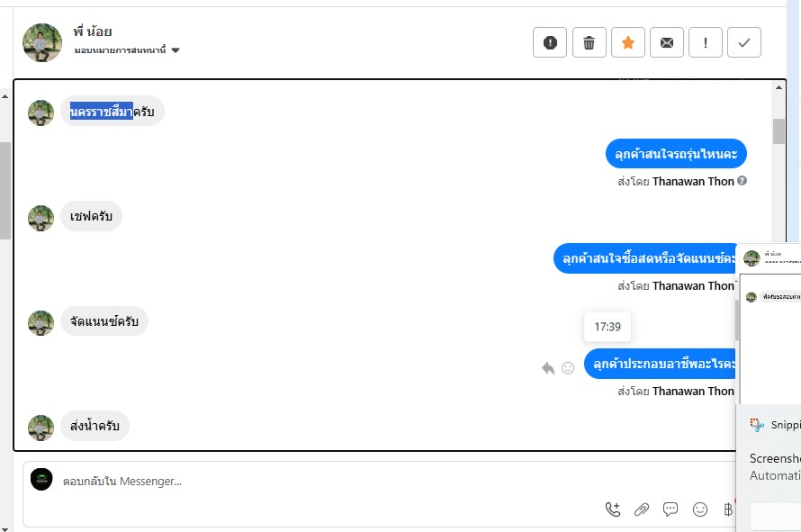React to the message with the smiley icon
801x532 pixels.
click(568, 367)
